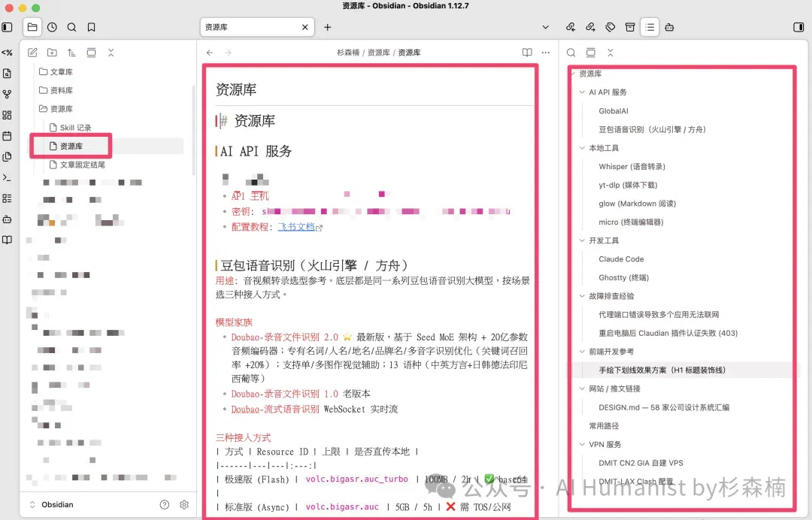Jump to micro (终端编辑器) in outline
Viewport: 812px width, 520px height.
[631, 222]
